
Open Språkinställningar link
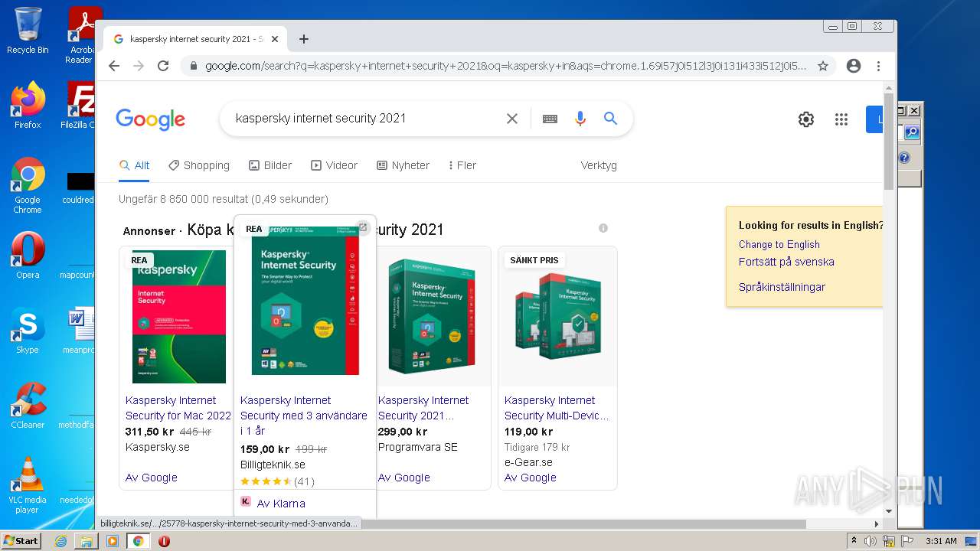(782, 287)
